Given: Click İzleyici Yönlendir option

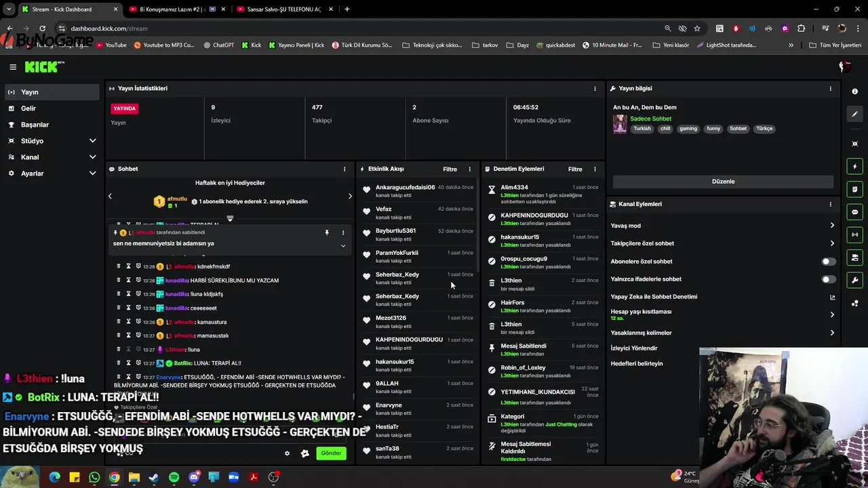Looking at the screenshot, I should tap(634, 348).
